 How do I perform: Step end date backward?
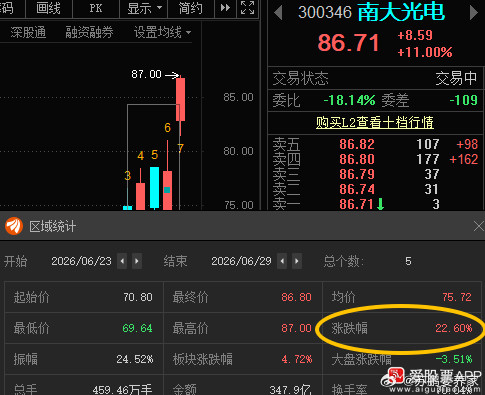[282, 261]
